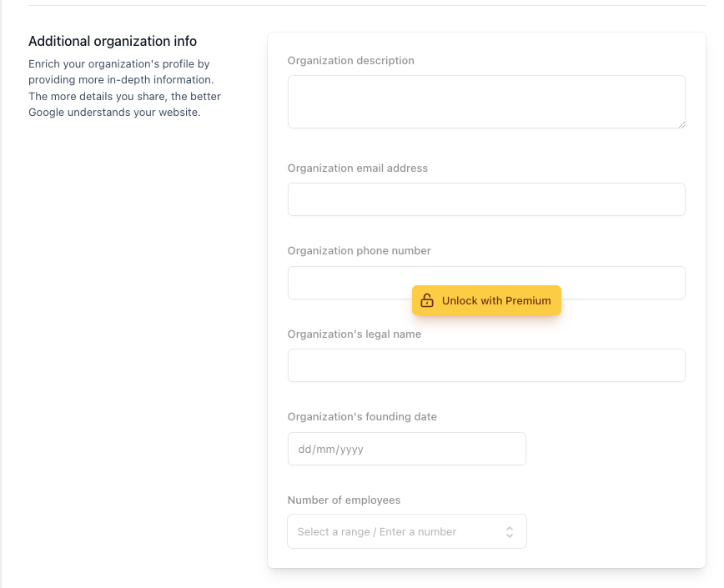Click the chevron stepper beside employees field
The width and height of the screenshot is (724, 588).
tap(510, 531)
